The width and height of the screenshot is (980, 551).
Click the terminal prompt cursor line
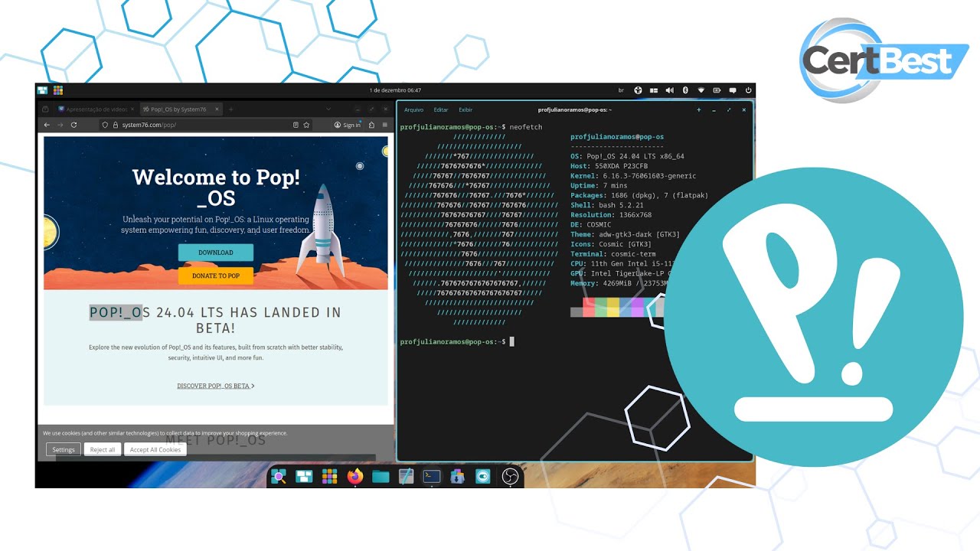click(x=457, y=341)
